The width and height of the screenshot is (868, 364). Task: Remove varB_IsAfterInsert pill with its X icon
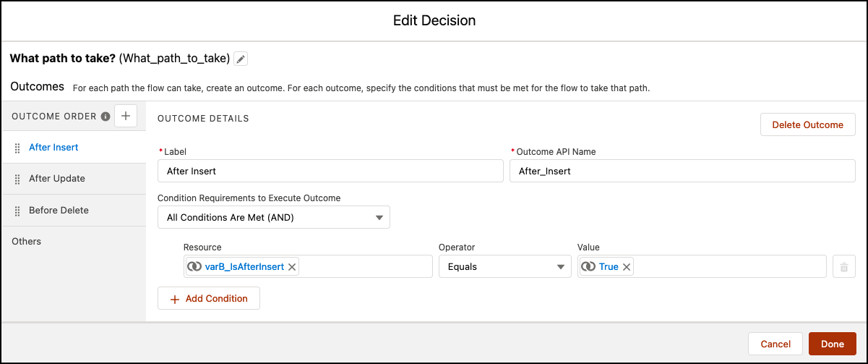click(292, 267)
